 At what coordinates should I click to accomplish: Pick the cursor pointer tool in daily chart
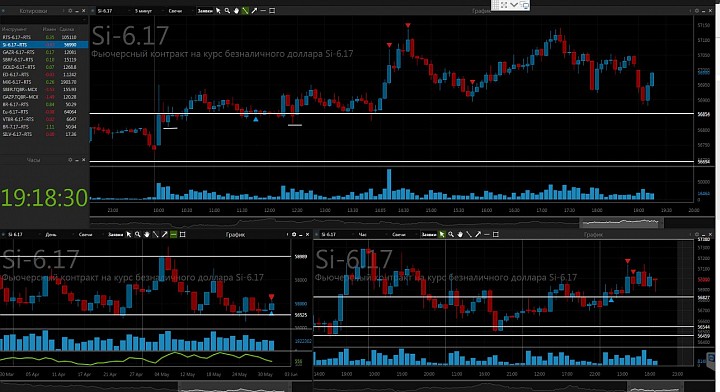click(x=129, y=235)
